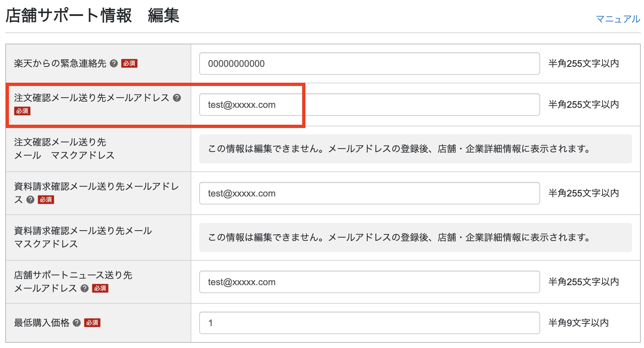
Task: Click the 注文確認メール送り先メールアドレス input field
Action: coord(369,105)
